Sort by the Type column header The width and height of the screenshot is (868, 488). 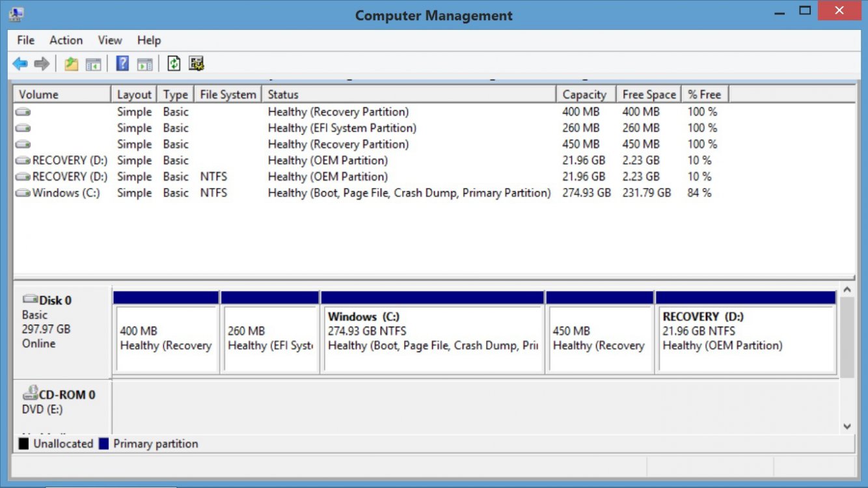(176, 94)
